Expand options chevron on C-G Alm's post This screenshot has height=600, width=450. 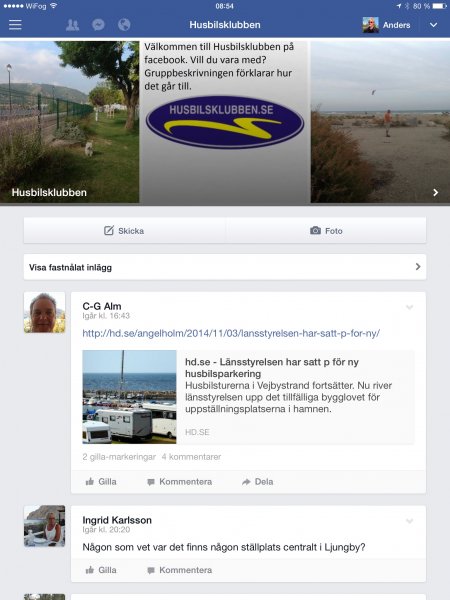click(409, 307)
